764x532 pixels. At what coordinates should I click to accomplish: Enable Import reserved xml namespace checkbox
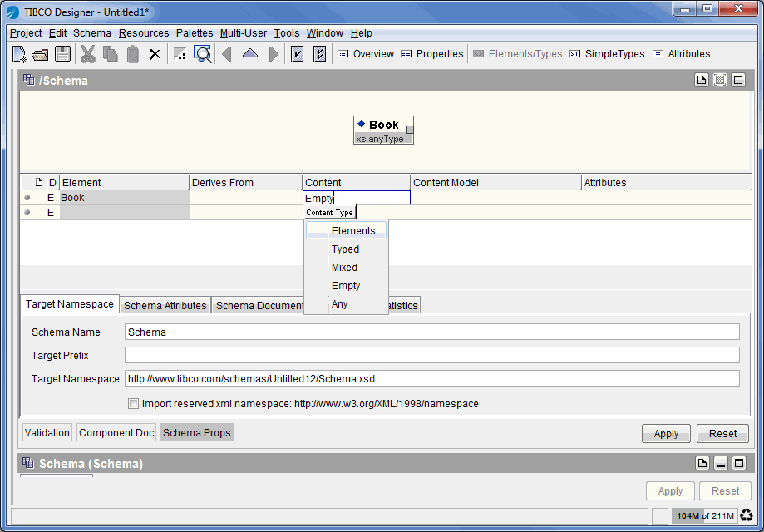click(x=133, y=404)
